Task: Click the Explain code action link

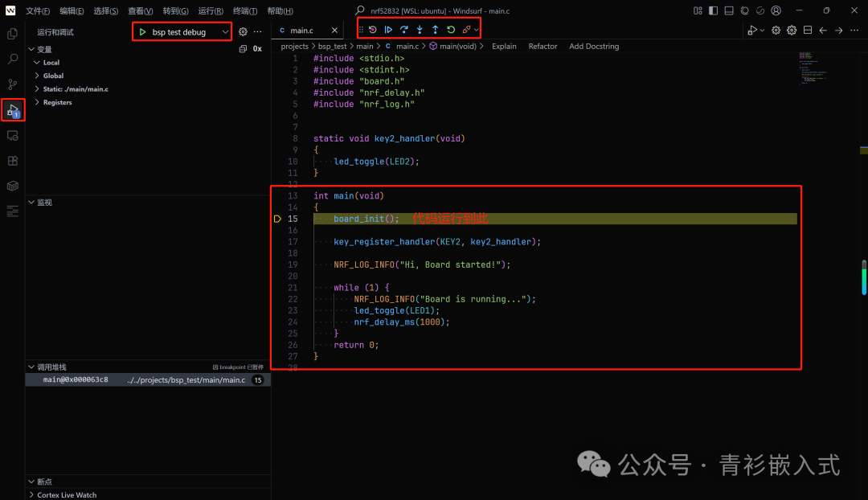Action: point(504,46)
